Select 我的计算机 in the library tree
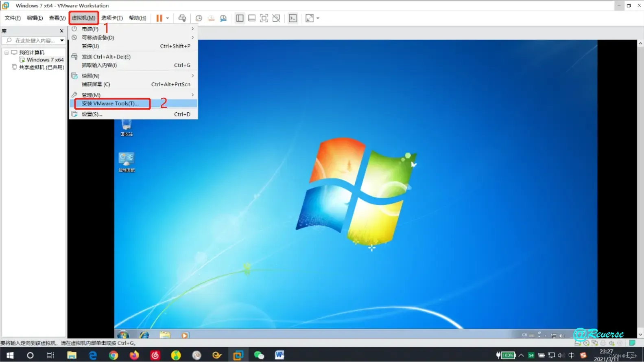This screenshot has height=362, width=644. (32, 53)
